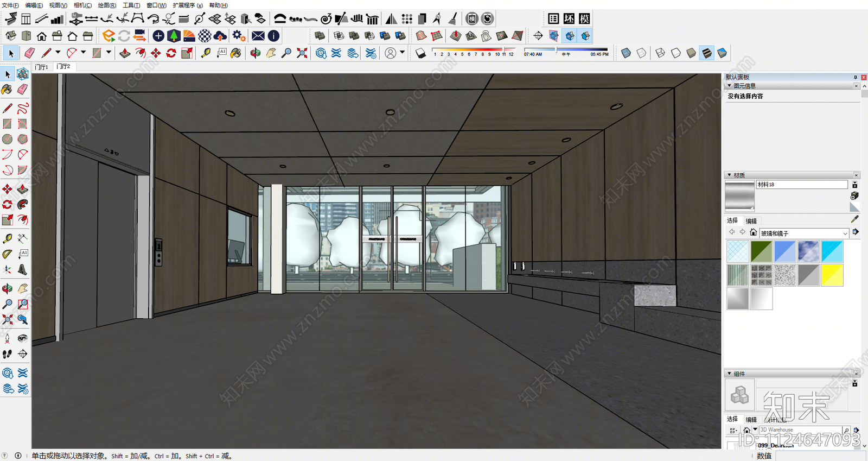Viewport: 868px width, 461px height.
Task: Pick the pink Eraser tool
Action: pos(29,53)
